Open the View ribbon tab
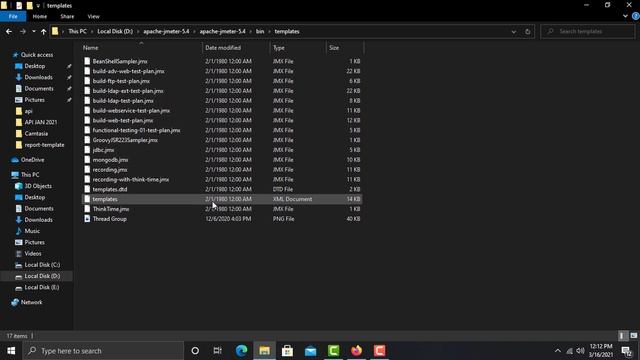This screenshot has height=360, width=640. pyautogui.click(x=93, y=16)
